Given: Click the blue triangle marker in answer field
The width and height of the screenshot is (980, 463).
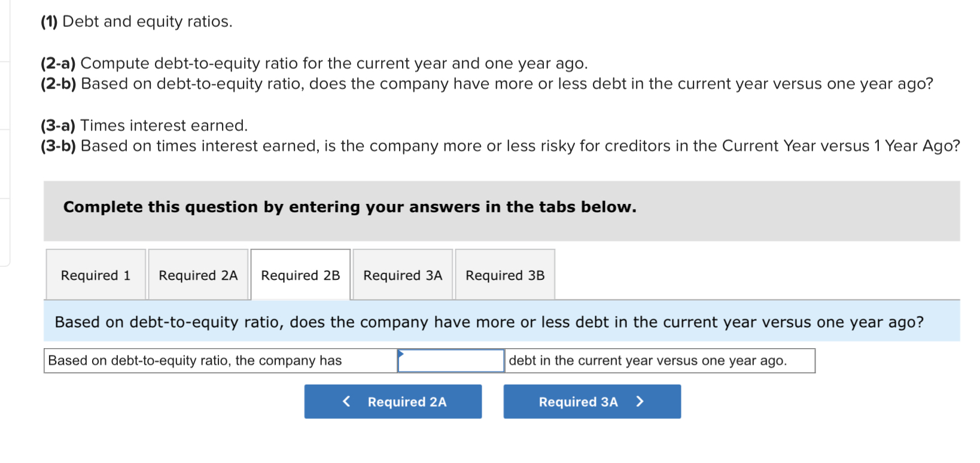Looking at the screenshot, I should (x=401, y=354).
